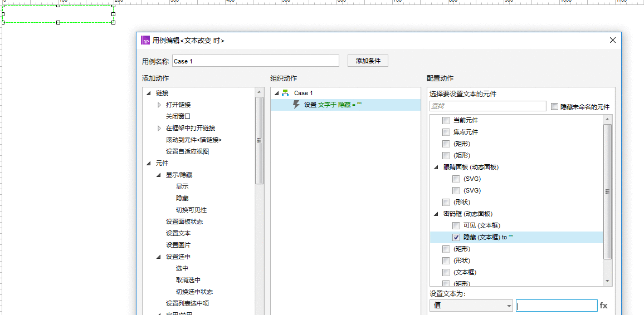Select the 切换选中状态 action
This screenshot has width=644, height=315.
tap(194, 292)
